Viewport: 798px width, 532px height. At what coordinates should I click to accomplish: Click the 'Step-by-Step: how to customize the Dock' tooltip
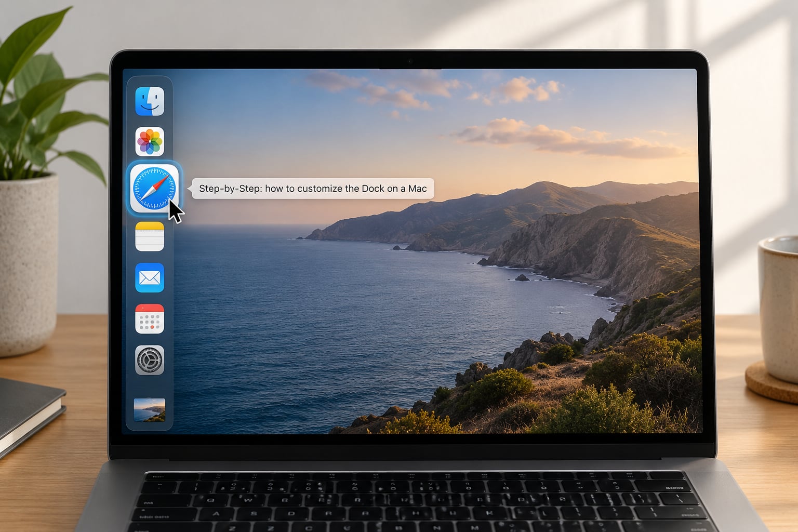pyautogui.click(x=313, y=189)
